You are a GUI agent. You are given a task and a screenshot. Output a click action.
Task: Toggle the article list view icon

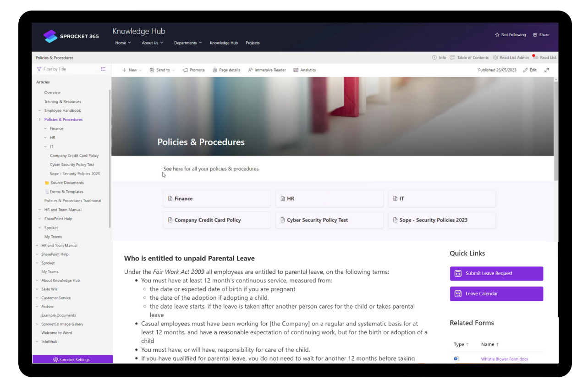click(103, 69)
